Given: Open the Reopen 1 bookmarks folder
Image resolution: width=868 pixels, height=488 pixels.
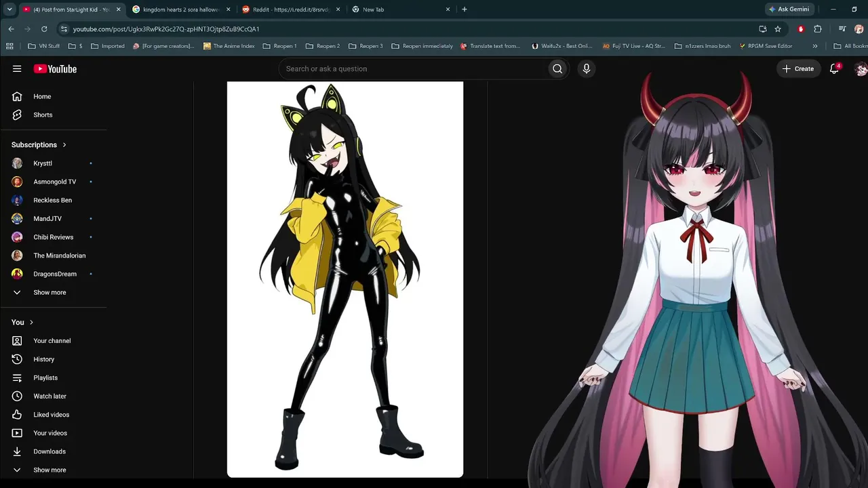Looking at the screenshot, I should [279, 46].
